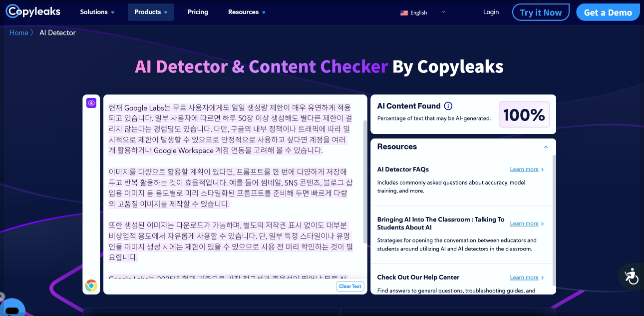Open the accessibility widget in the corner
644x316 pixels.
click(x=631, y=276)
